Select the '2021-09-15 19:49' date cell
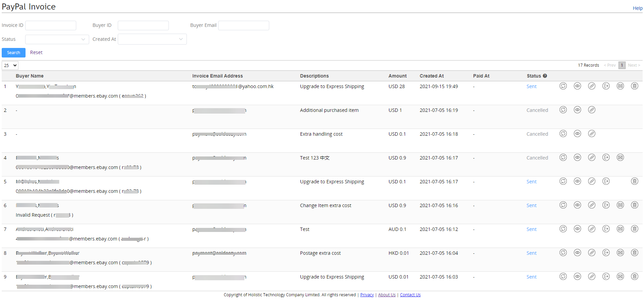 [439, 86]
